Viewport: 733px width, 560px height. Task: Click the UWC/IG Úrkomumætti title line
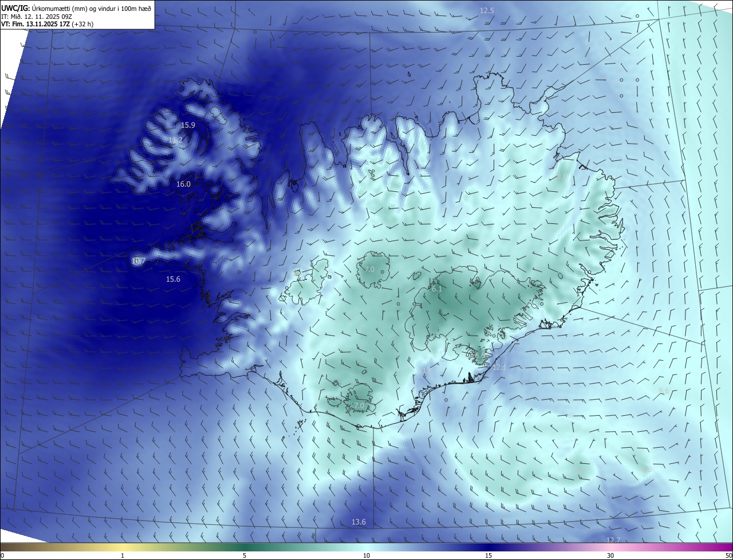pos(77,9)
